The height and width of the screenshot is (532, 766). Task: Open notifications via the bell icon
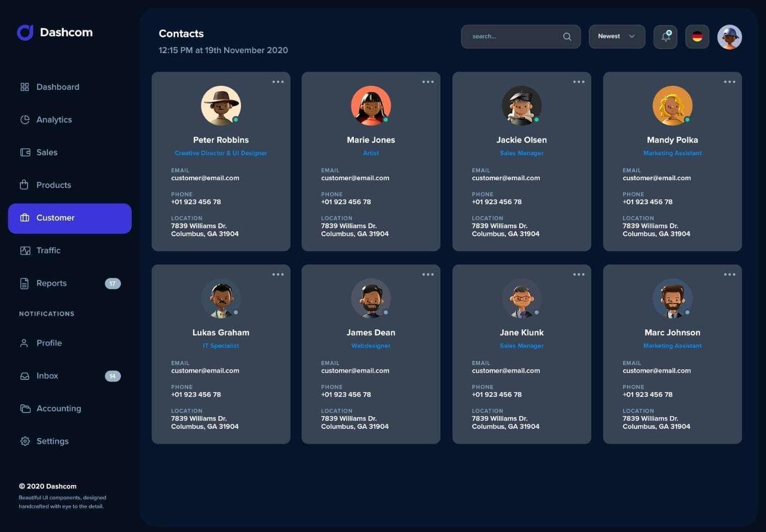pyautogui.click(x=665, y=37)
